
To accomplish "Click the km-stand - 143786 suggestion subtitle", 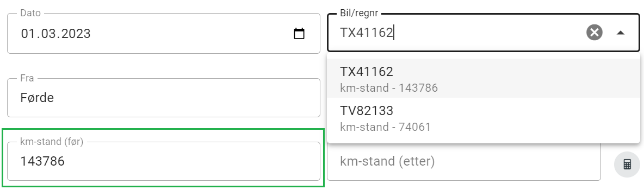I will pyautogui.click(x=388, y=88).
